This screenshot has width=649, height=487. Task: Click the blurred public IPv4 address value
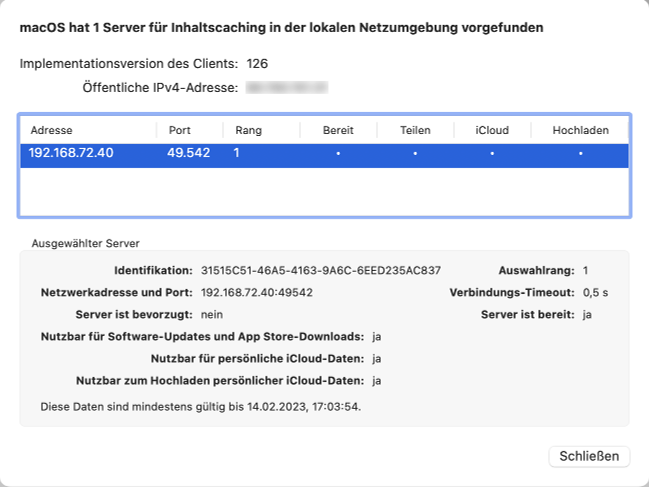287,88
